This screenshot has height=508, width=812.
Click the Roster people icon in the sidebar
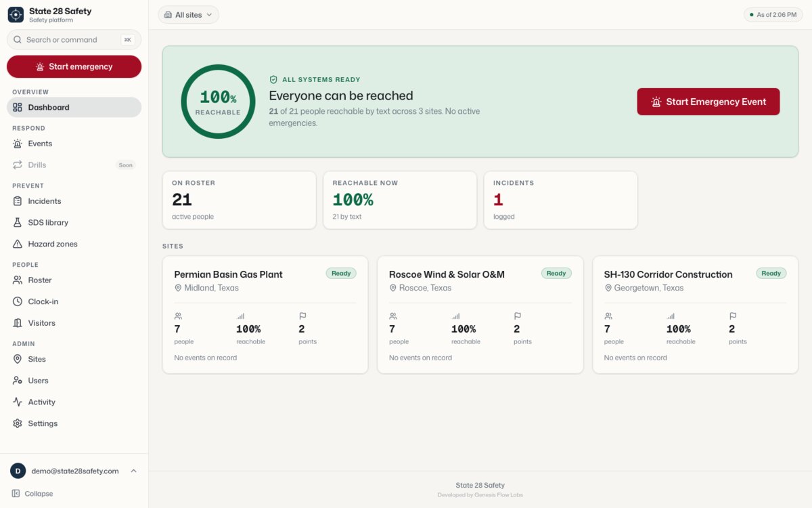pyautogui.click(x=18, y=280)
